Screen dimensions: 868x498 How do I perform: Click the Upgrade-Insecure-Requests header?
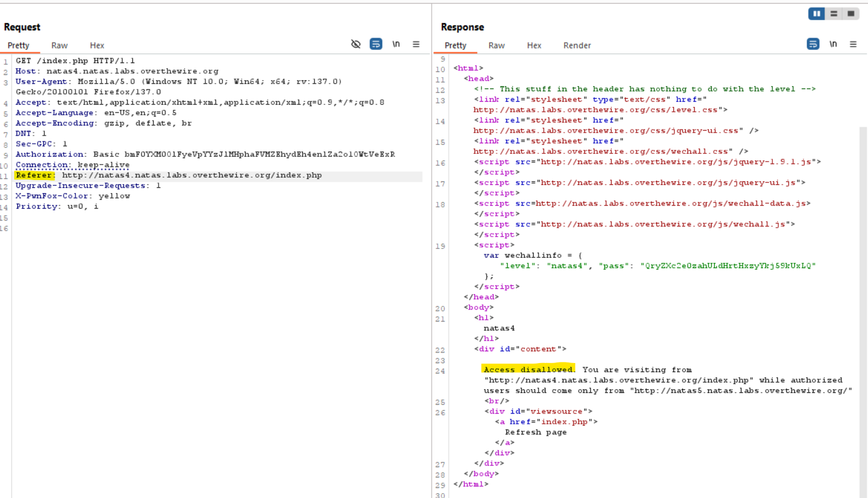88,185
